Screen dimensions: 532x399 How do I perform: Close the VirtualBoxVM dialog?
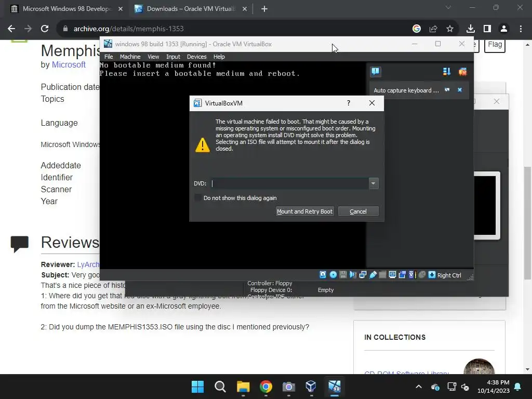372,103
